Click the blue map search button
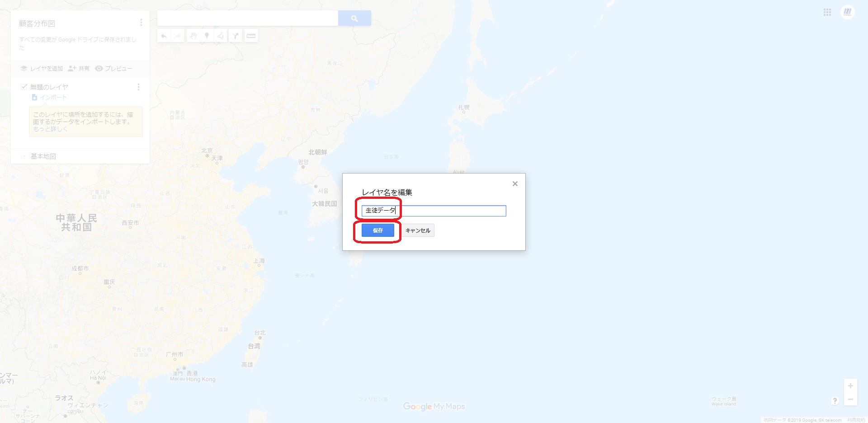The image size is (868, 423). click(x=354, y=18)
